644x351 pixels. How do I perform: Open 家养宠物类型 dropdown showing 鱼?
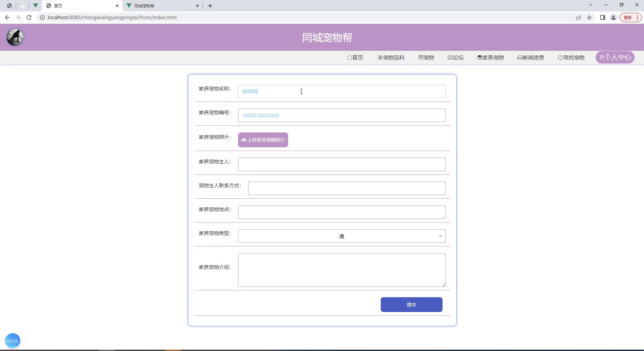pyautogui.click(x=342, y=236)
